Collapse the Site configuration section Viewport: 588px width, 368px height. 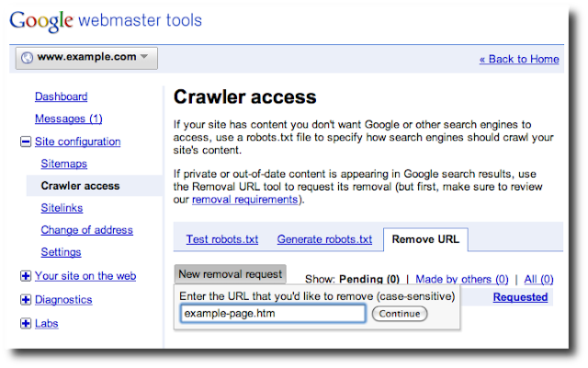tap(26, 142)
